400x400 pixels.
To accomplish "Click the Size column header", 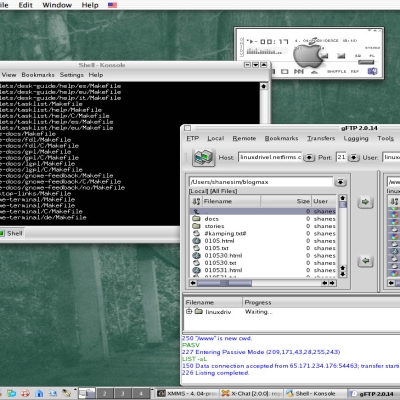I will point(286,201).
